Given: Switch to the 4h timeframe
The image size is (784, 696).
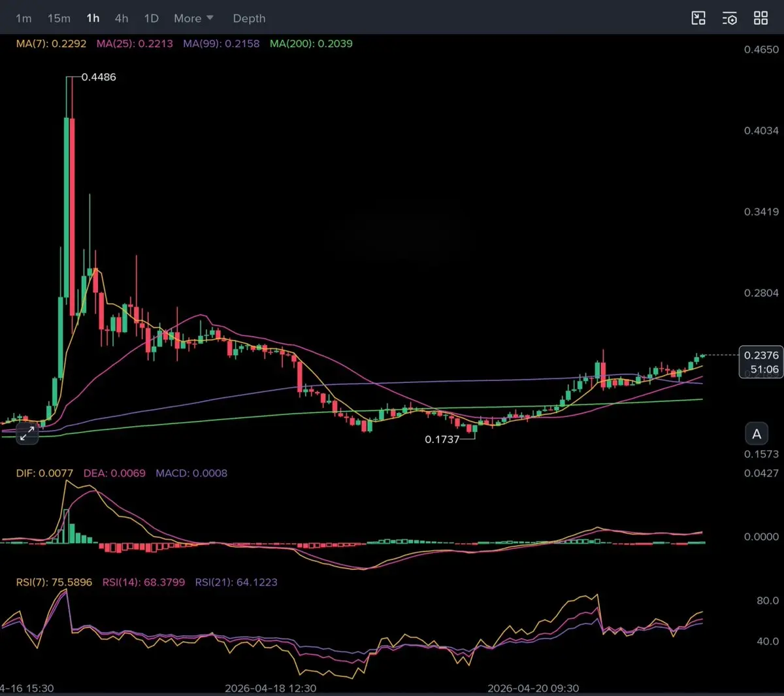Looking at the screenshot, I should click(122, 18).
